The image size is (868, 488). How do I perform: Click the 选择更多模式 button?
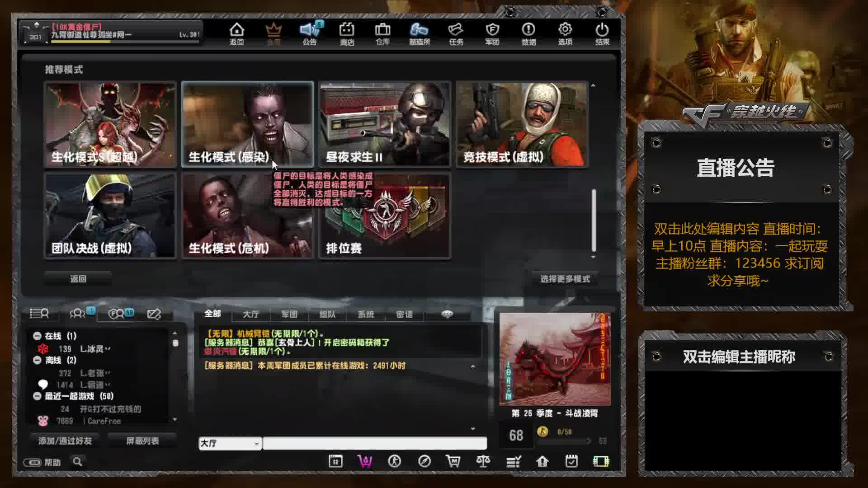coord(565,279)
